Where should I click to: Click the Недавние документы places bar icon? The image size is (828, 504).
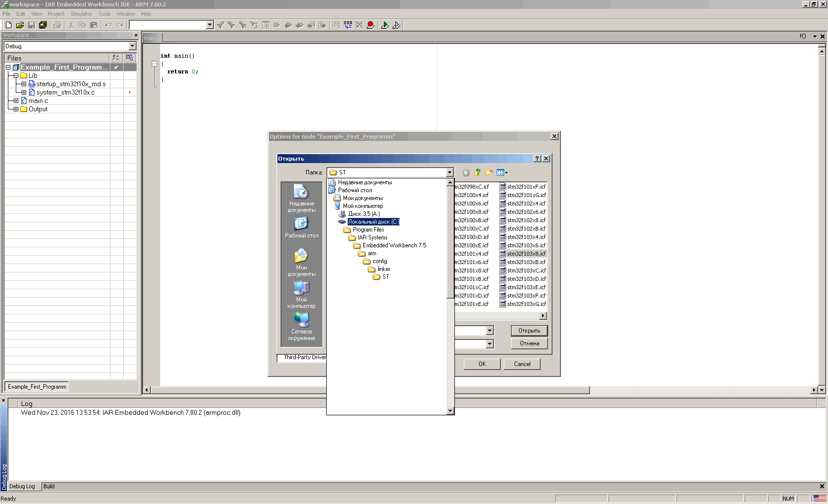point(302,198)
